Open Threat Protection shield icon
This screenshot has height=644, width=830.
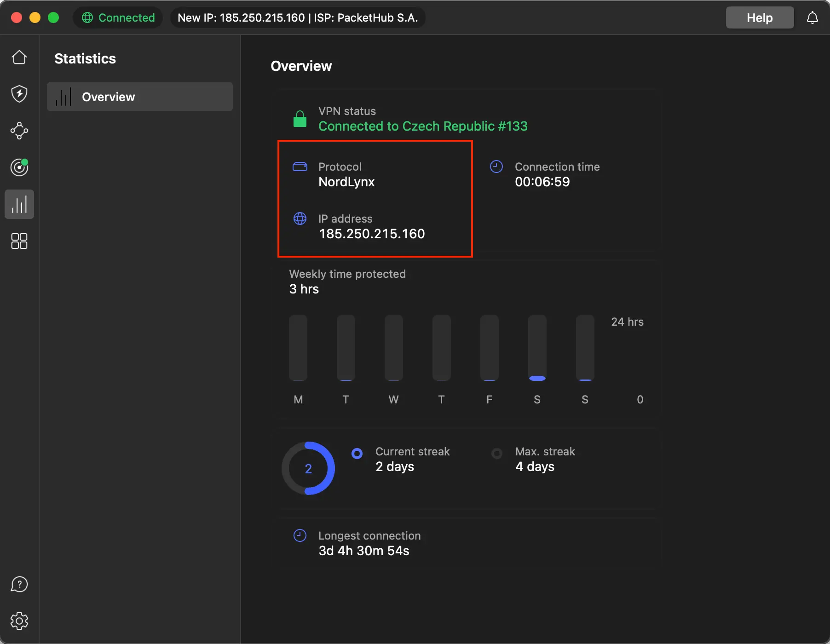pos(19,94)
